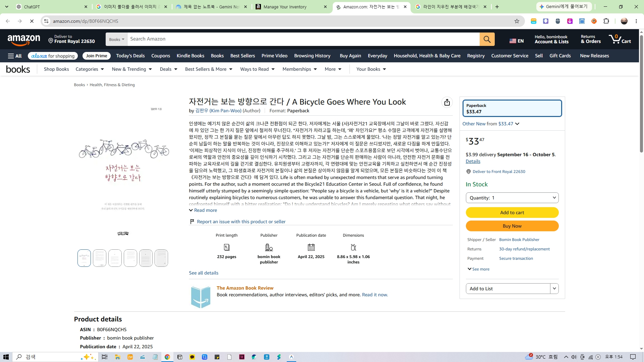This screenshot has height=362, width=644.
Task: Click the orange search magnifier button
Action: (487, 39)
